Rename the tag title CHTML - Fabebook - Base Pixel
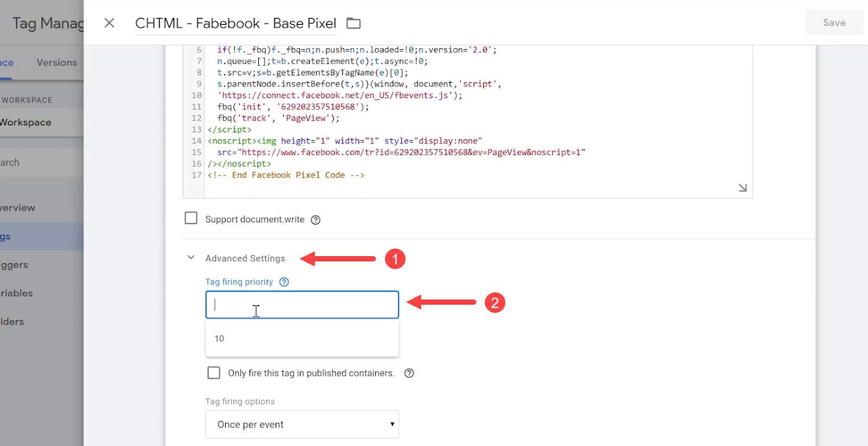Screen dimensions: 868x446 235,23
